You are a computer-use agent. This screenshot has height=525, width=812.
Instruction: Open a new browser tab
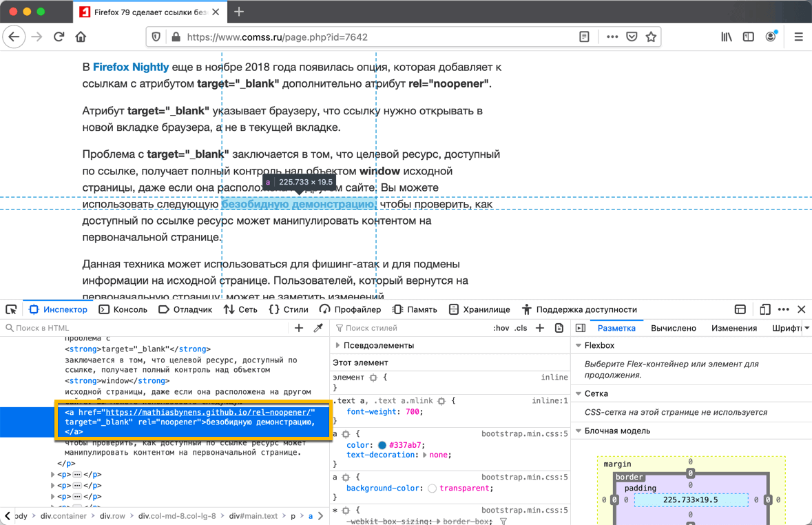click(239, 12)
